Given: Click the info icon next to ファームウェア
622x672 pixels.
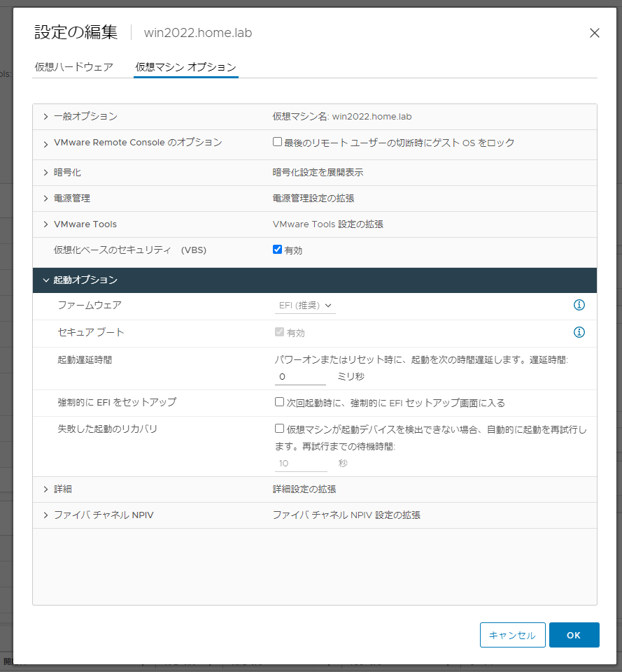Looking at the screenshot, I should (579, 305).
